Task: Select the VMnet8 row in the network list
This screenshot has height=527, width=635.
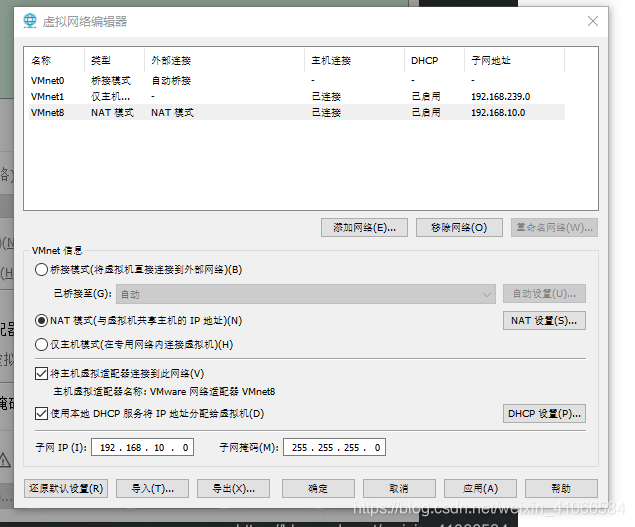Action: click(297, 112)
